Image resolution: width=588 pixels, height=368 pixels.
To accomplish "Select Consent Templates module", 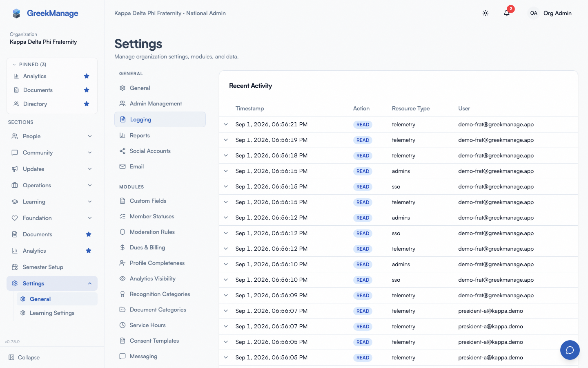I will coord(160,341).
